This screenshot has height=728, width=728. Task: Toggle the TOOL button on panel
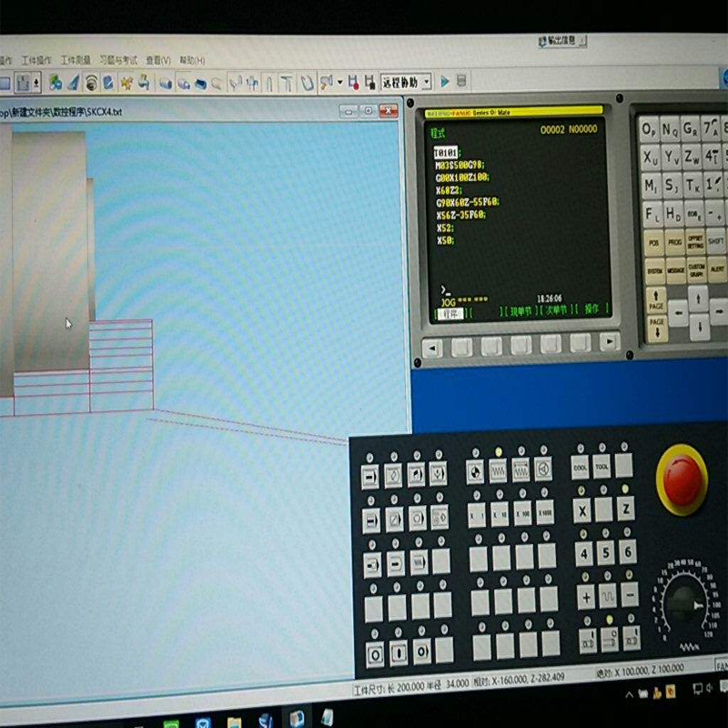coord(602,467)
